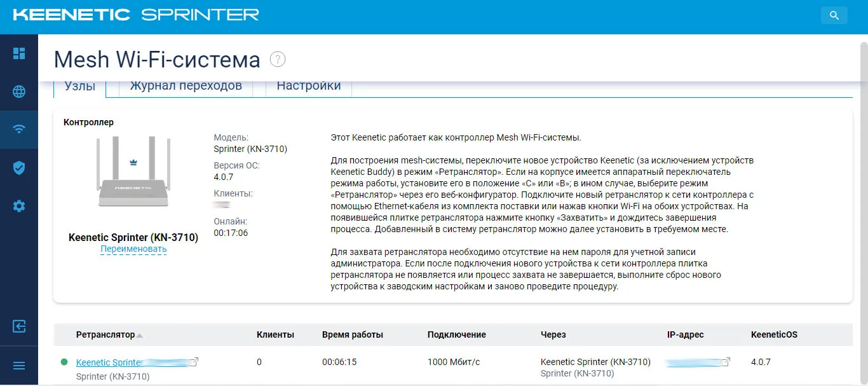This screenshot has width=868, height=386.
Task: Click the extender's clients count 0
Action: click(x=259, y=362)
